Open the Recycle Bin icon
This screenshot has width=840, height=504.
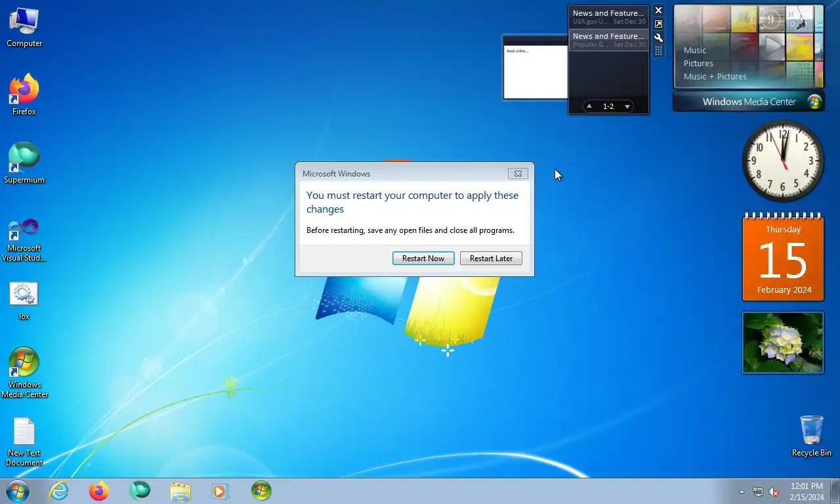[x=812, y=436]
